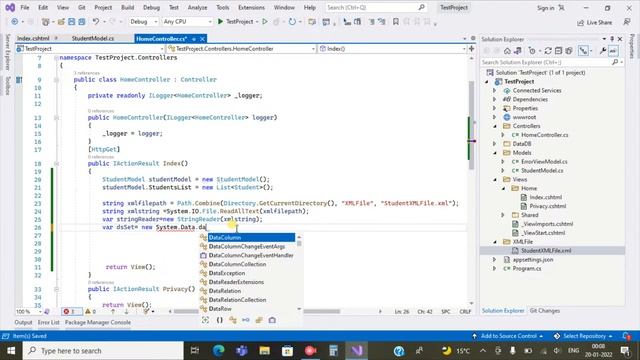
Task: Click the Live Share button
Action: pos(594,22)
